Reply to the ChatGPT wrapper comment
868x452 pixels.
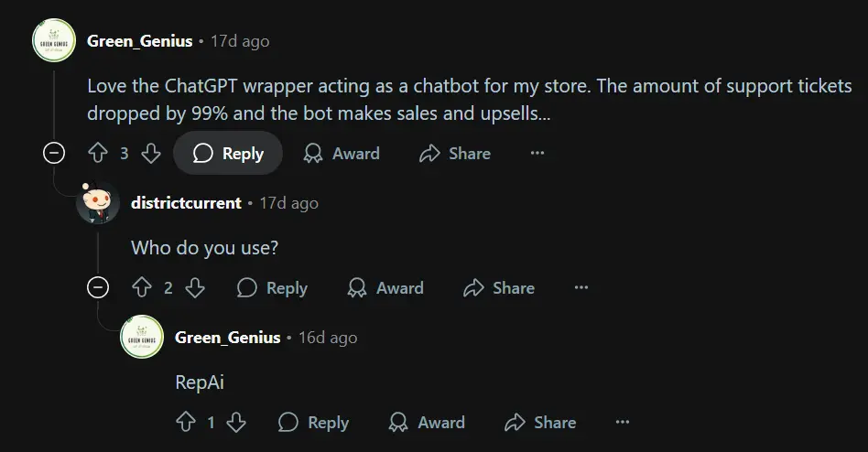pos(228,154)
